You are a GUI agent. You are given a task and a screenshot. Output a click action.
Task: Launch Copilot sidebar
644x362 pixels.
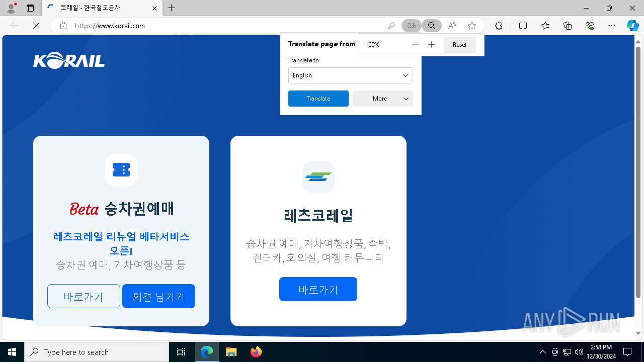point(632,26)
